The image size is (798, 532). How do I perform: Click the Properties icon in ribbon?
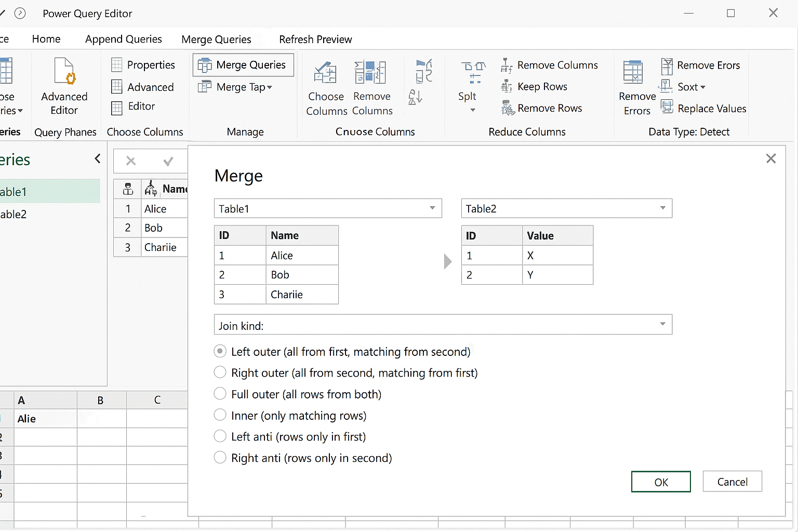click(117, 65)
